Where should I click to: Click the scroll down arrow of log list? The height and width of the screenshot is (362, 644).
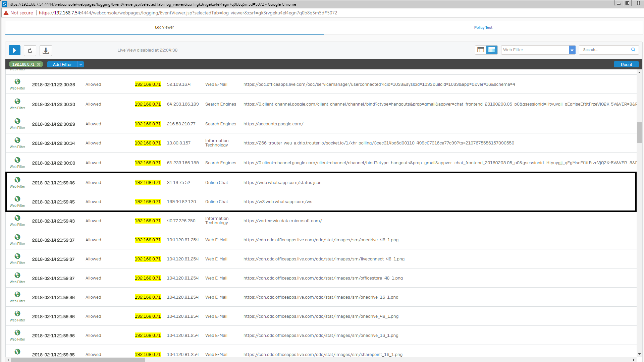[639, 354]
